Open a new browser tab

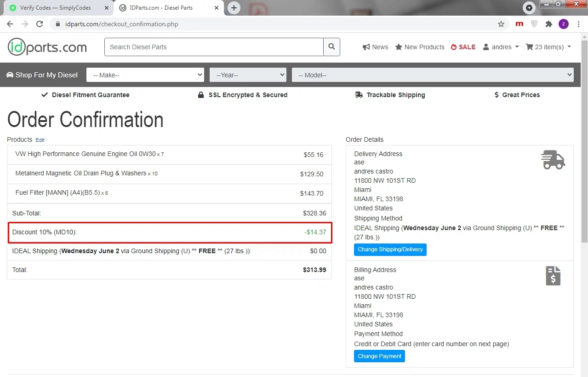(x=234, y=8)
